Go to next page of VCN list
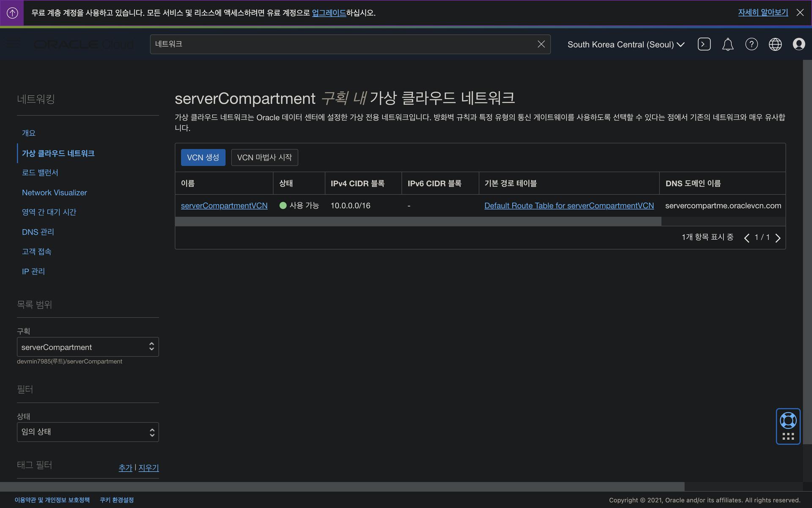812x508 pixels. 778,238
